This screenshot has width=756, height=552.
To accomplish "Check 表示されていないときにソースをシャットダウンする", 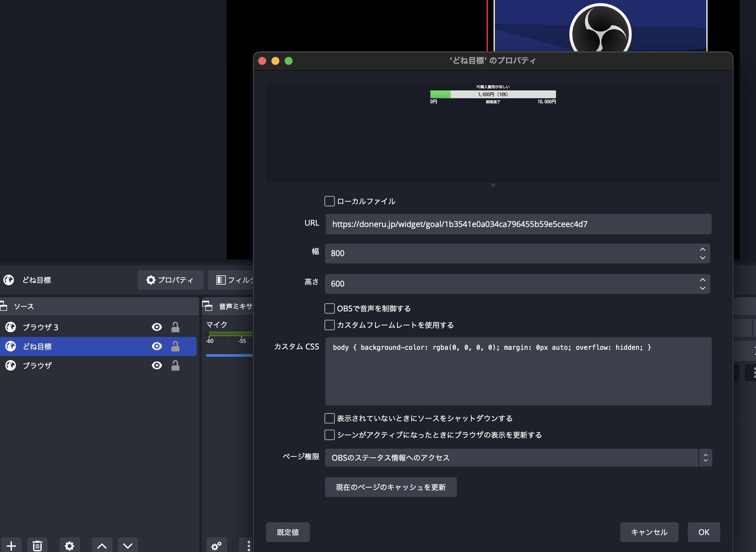I will (330, 418).
